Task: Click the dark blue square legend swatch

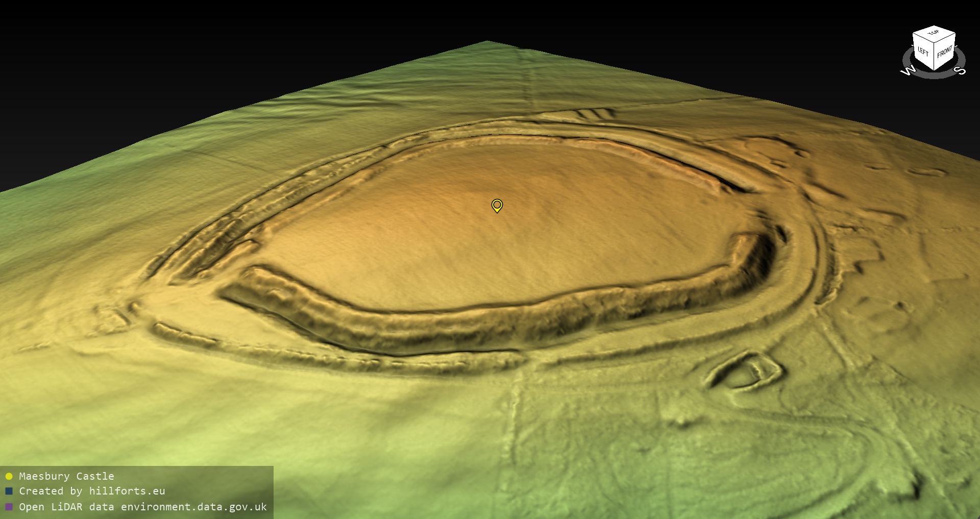Action: point(9,491)
